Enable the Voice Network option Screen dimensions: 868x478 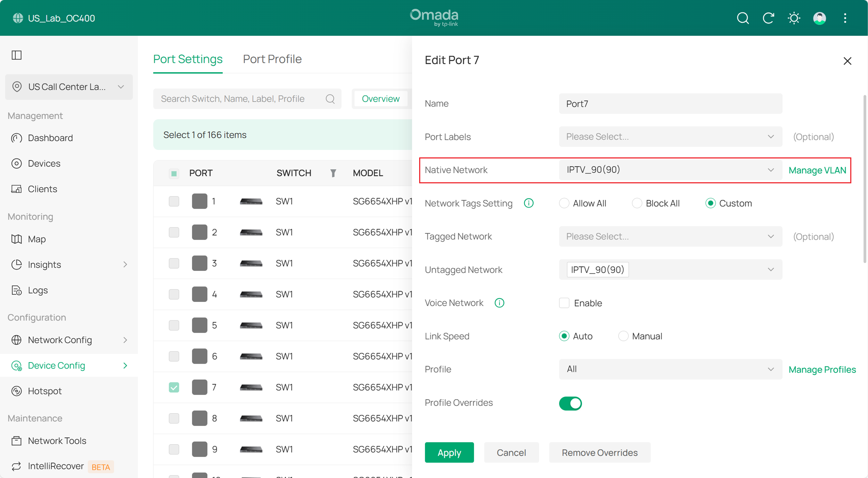(564, 303)
